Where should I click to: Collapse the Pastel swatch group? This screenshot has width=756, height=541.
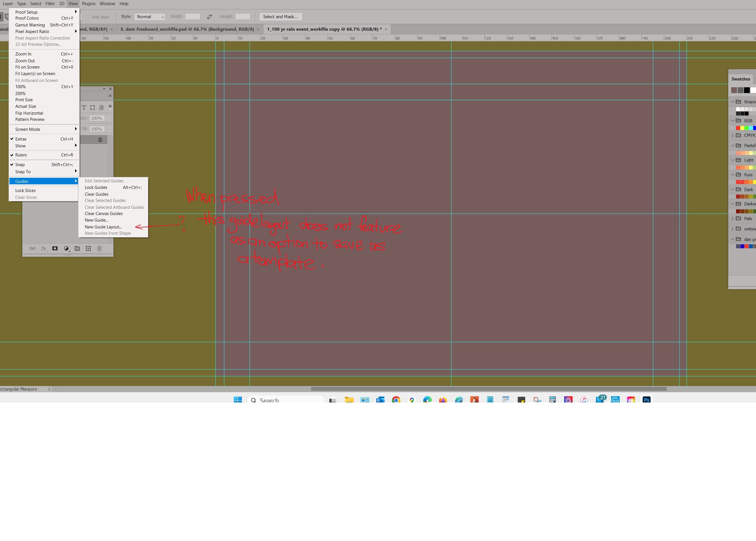pos(733,146)
